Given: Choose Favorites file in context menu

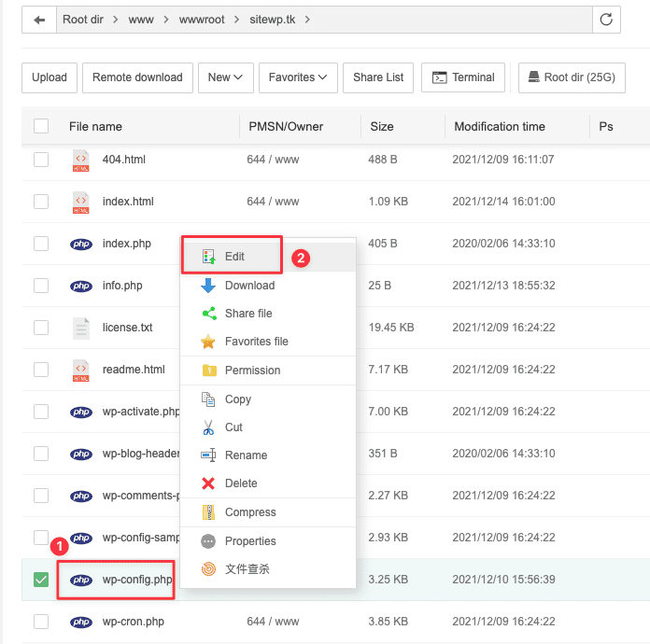Looking at the screenshot, I should tap(268, 342).
